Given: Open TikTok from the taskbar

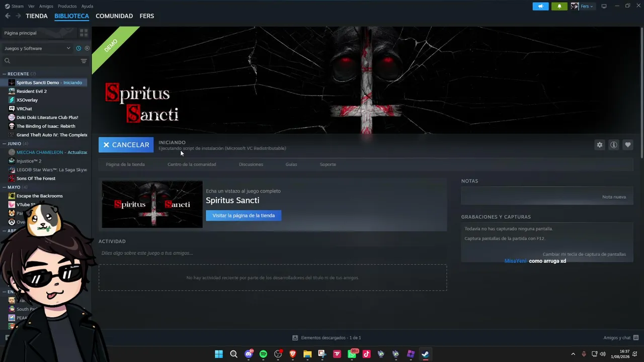Looking at the screenshot, I should click(x=366, y=354).
